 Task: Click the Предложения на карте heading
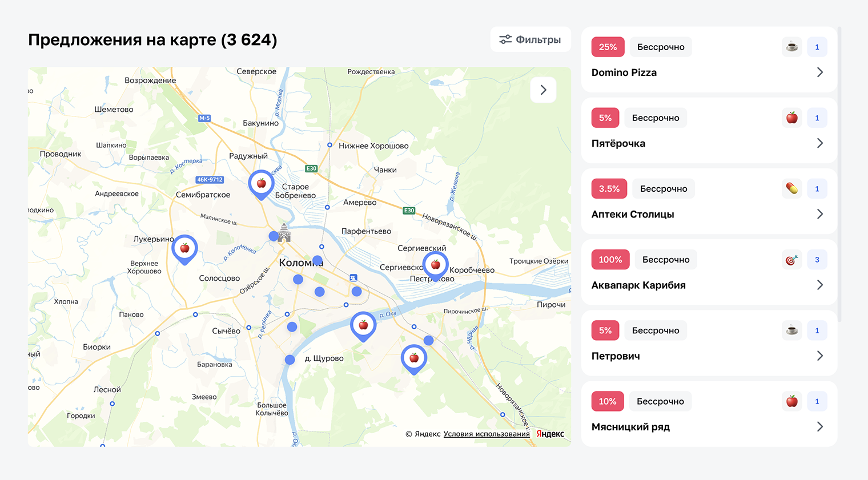[x=152, y=39]
